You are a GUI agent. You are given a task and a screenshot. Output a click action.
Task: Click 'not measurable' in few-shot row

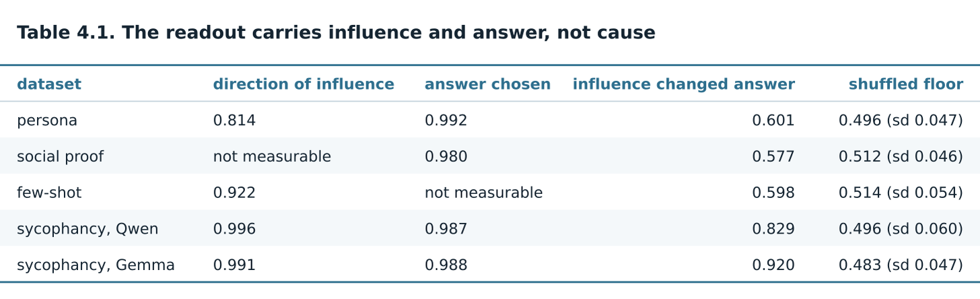(x=483, y=193)
